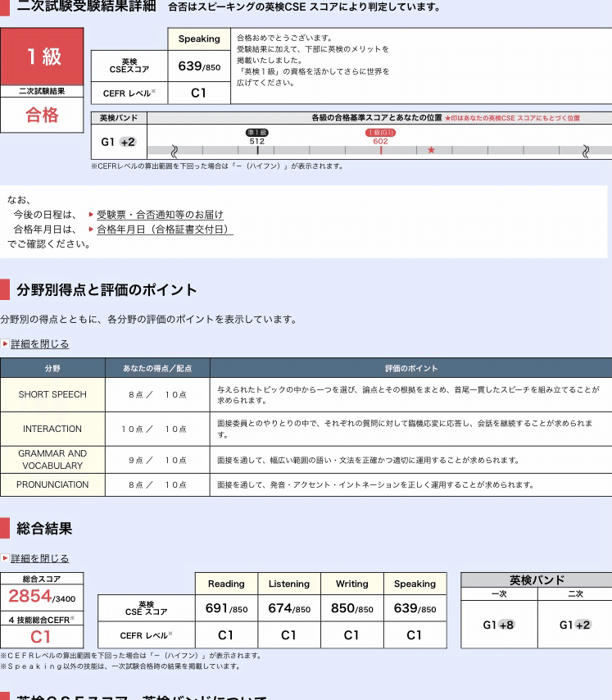Select the 英検バンド value G1+2 beside the score scale
The image size is (612, 700).
[x=118, y=142]
